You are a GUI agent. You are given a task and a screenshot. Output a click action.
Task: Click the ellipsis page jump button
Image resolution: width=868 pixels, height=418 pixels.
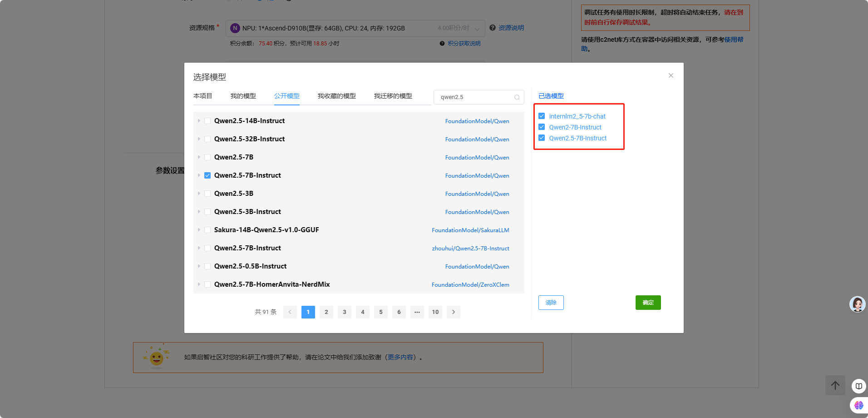tap(417, 312)
